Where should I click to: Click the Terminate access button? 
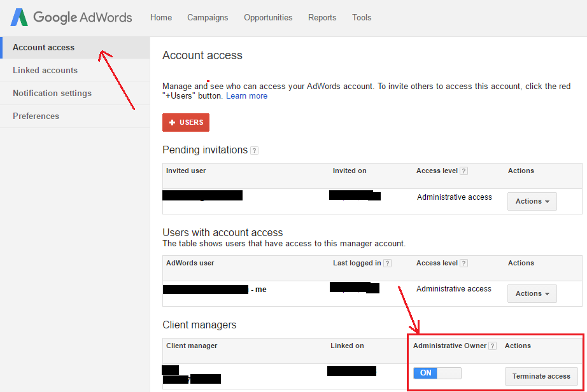(541, 376)
